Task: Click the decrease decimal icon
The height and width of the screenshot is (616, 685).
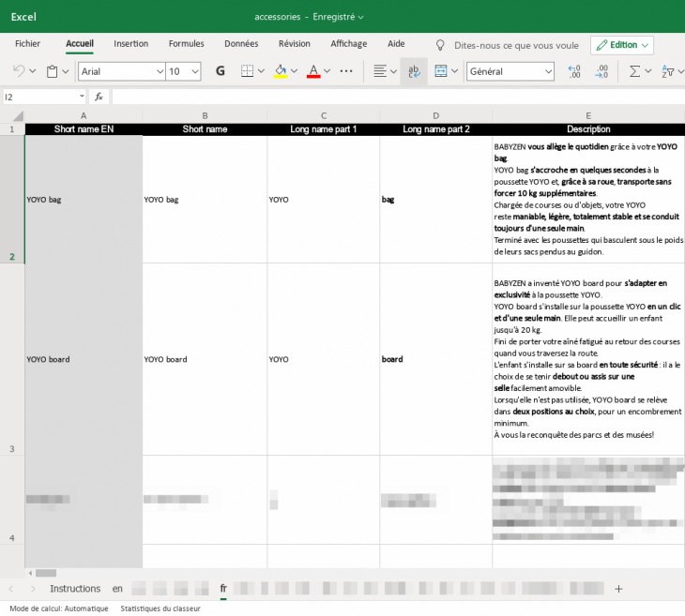Action: coord(574,71)
